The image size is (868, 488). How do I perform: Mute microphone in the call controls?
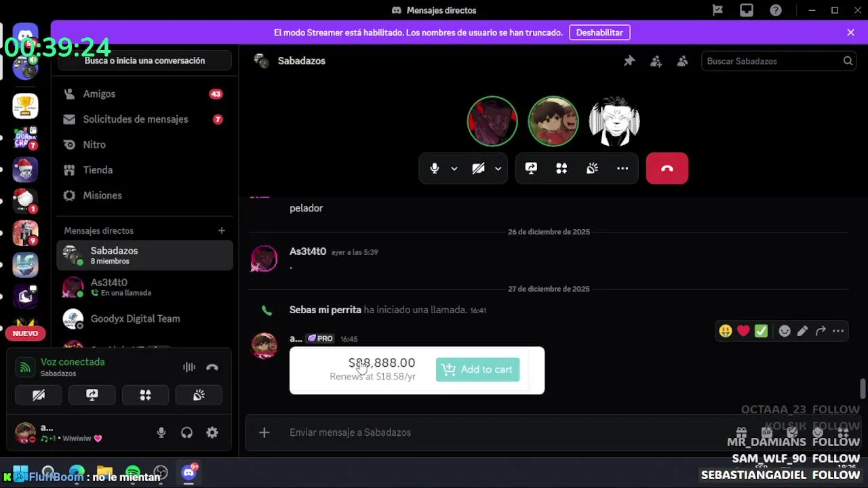[435, 169]
